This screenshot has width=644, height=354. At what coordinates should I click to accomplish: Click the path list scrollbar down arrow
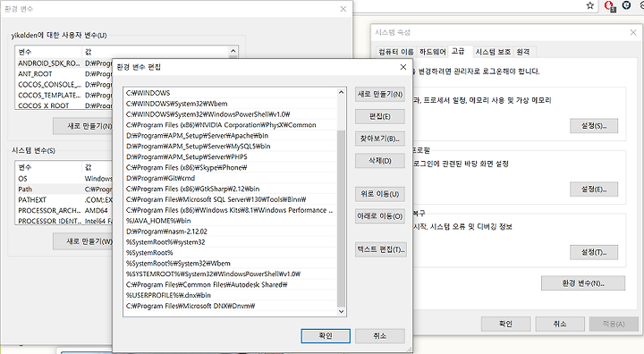(x=341, y=311)
